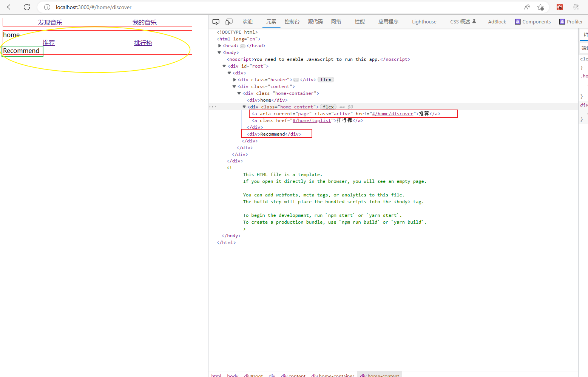Open the read aloud icon in address bar
Viewport: 588px width, 377px height.
coord(527,7)
